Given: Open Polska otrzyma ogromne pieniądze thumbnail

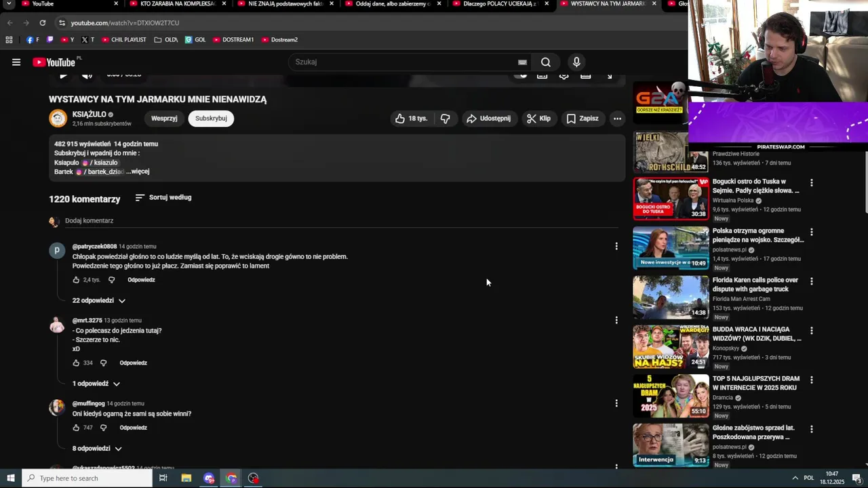Looking at the screenshot, I should pyautogui.click(x=671, y=248).
